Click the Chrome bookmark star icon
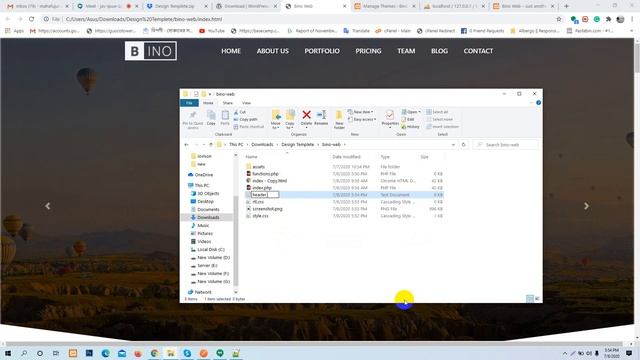This screenshot has width=640, height=360. click(559, 19)
